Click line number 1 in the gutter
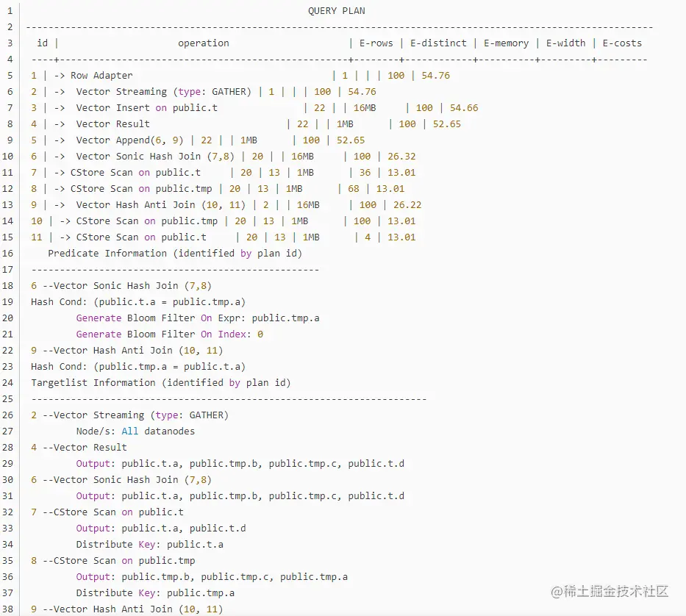 (x=10, y=11)
